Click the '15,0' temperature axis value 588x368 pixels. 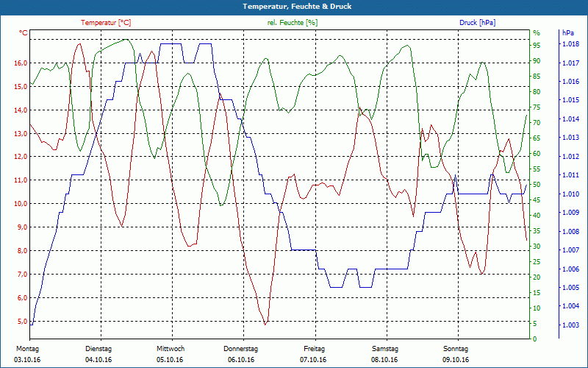21,87
